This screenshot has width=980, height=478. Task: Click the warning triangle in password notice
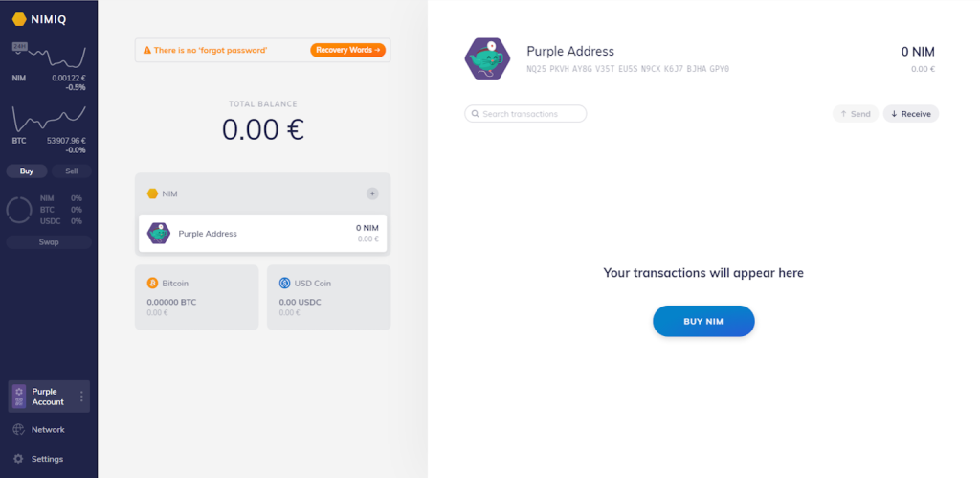click(x=146, y=50)
